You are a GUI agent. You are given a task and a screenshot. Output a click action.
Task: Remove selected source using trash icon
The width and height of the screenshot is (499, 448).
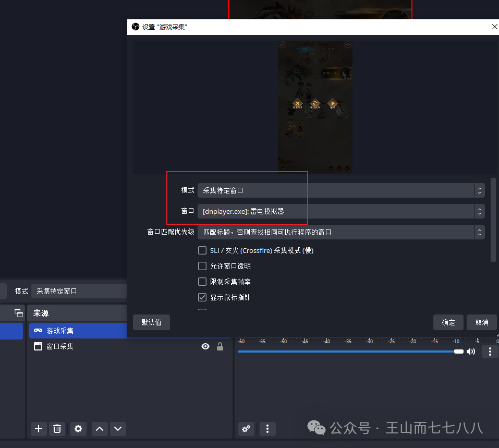57,429
